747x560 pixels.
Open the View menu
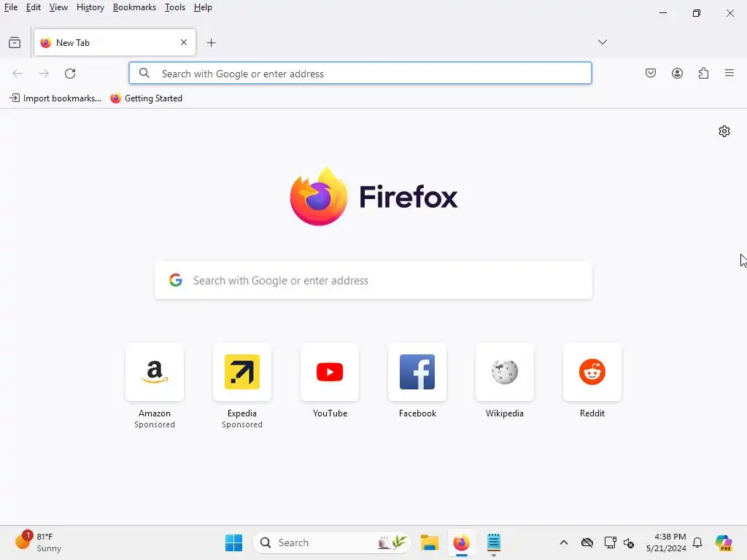pyautogui.click(x=58, y=7)
